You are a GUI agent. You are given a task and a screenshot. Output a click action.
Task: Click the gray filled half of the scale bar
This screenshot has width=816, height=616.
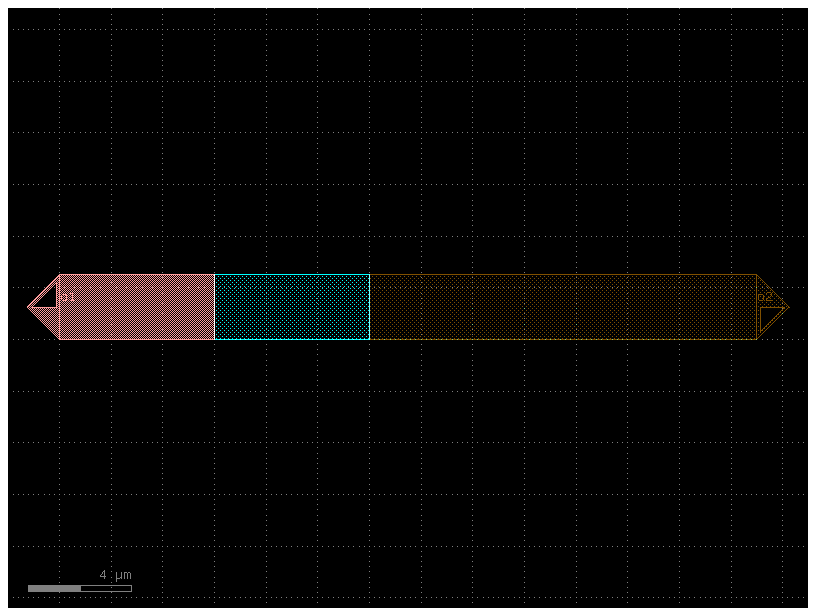(55, 587)
